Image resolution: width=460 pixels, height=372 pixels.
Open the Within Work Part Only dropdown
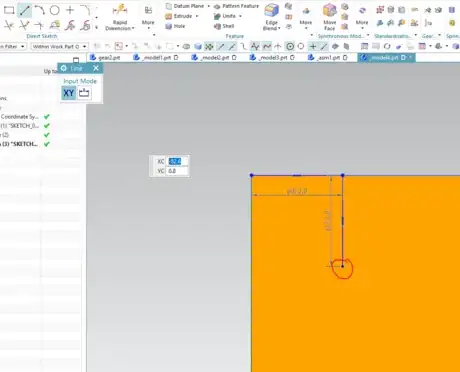tap(60, 46)
